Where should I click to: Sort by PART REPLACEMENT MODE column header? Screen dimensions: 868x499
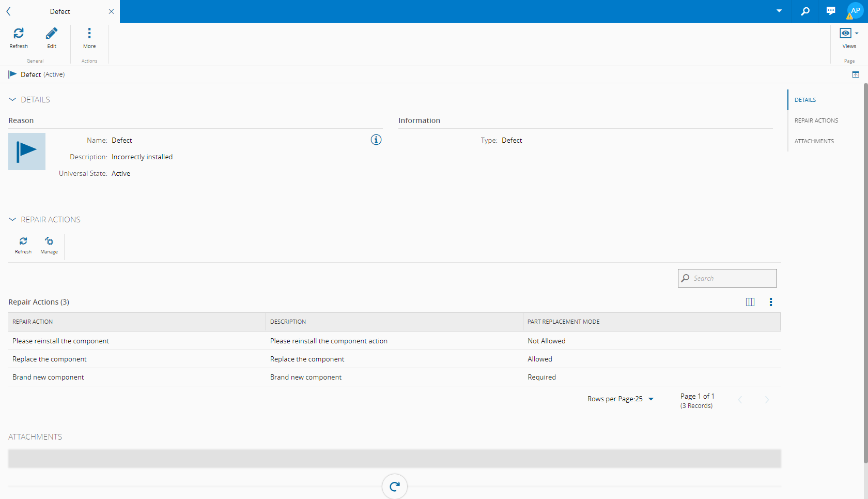652,322
